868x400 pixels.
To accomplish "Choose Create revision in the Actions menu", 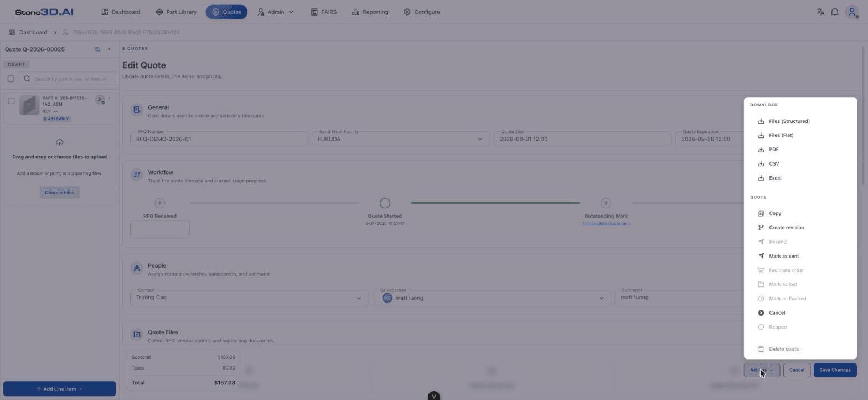I will tap(800, 228).
